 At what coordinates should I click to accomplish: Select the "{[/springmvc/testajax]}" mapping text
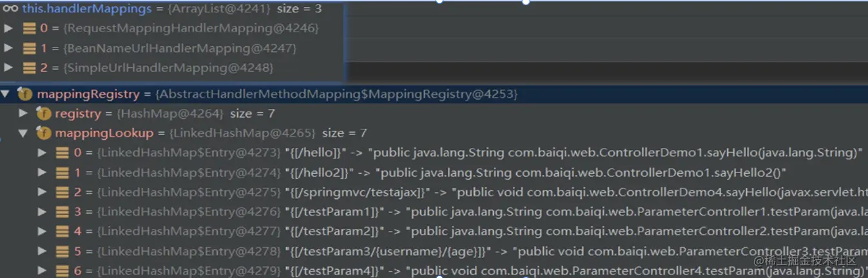click(x=357, y=192)
